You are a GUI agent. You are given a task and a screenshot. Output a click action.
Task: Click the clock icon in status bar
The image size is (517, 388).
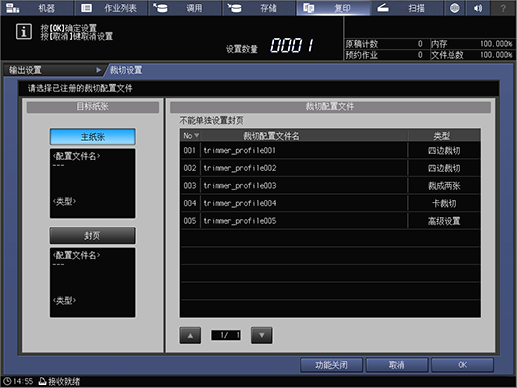(7, 381)
